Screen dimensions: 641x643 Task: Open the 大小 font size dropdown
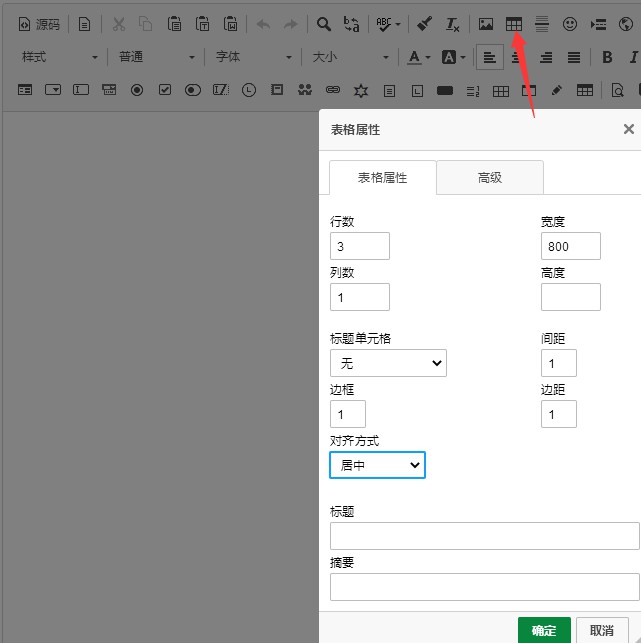pyautogui.click(x=350, y=57)
